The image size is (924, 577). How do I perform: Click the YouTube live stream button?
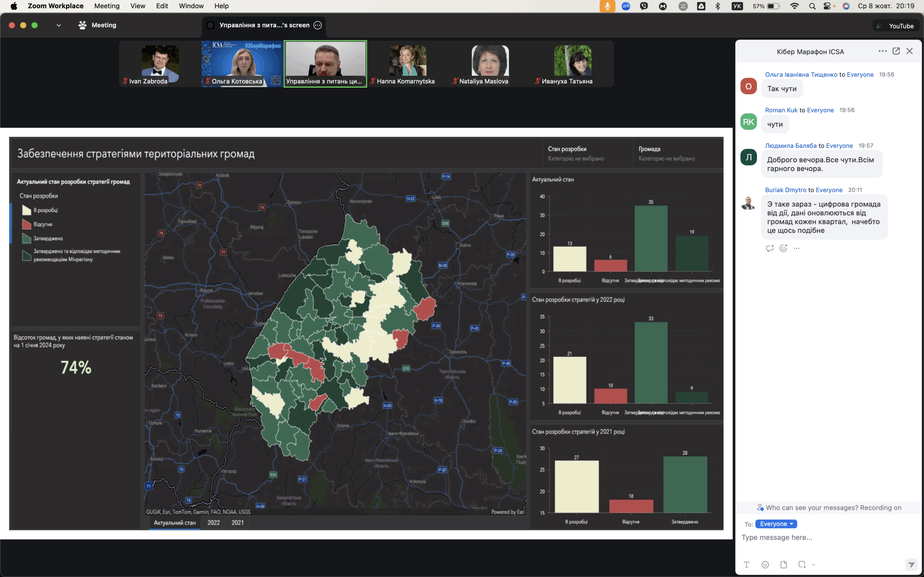click(x=895, y=26)
